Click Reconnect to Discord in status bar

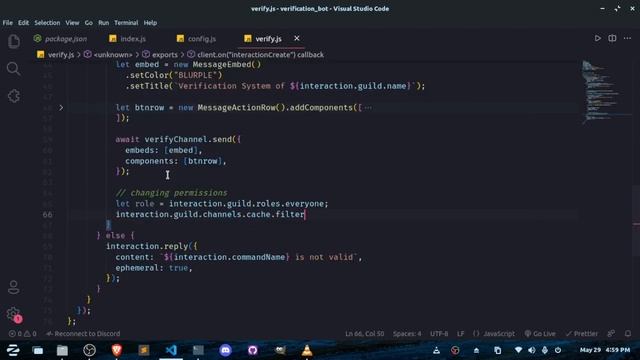coord(83,334)
